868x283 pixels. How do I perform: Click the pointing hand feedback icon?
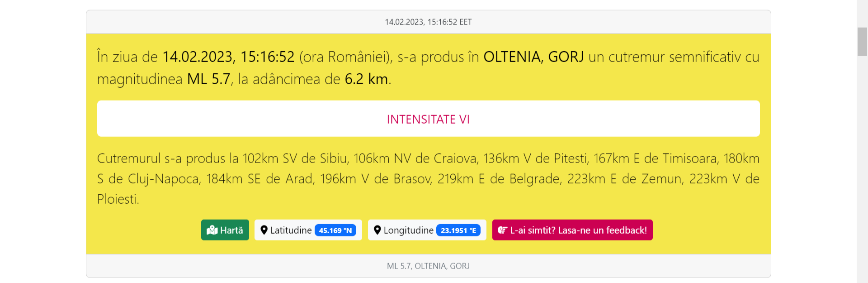[502, 230]
